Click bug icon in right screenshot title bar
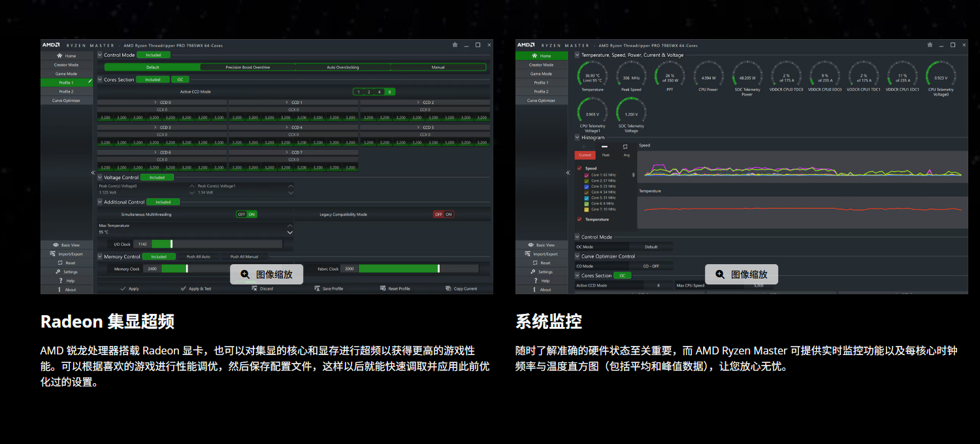The image size is (980, 444). (930, 45)
